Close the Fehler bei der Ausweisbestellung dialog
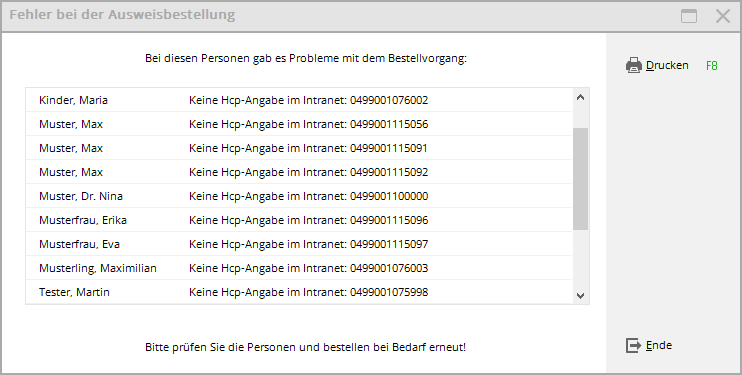742x375 pixels. pos(723,16)
